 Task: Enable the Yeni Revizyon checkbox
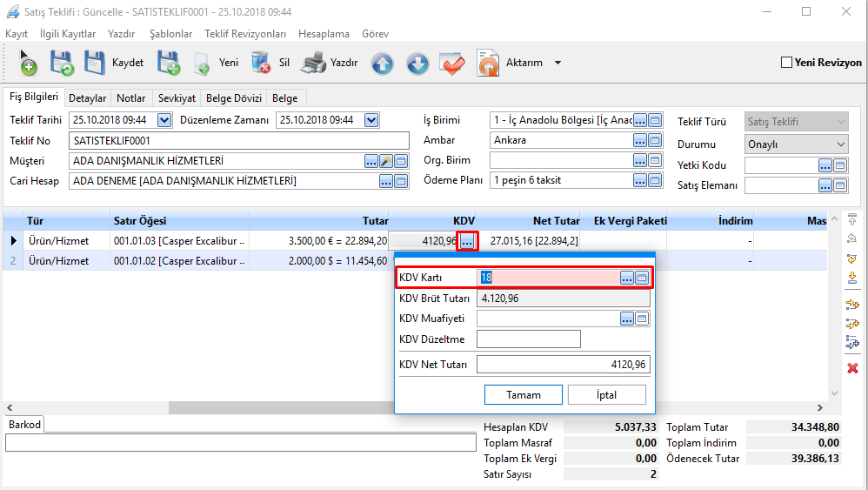[786, 63]
